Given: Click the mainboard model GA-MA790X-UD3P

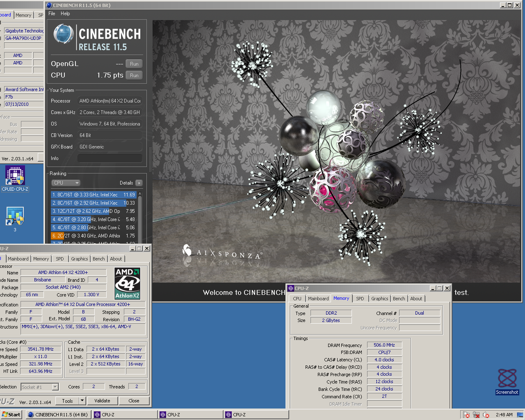Looking at the screenshot, I should coord(24,38).
